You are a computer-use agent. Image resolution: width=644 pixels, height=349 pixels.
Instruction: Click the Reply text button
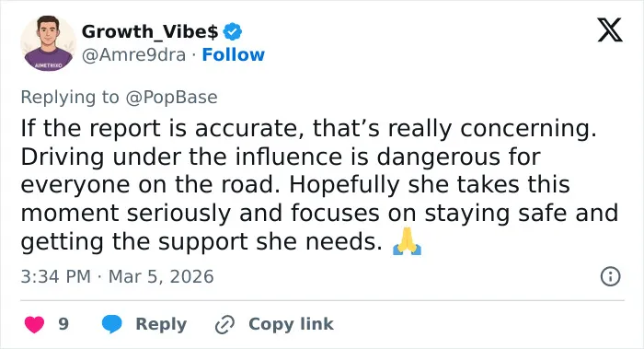[x=161, y=324]
